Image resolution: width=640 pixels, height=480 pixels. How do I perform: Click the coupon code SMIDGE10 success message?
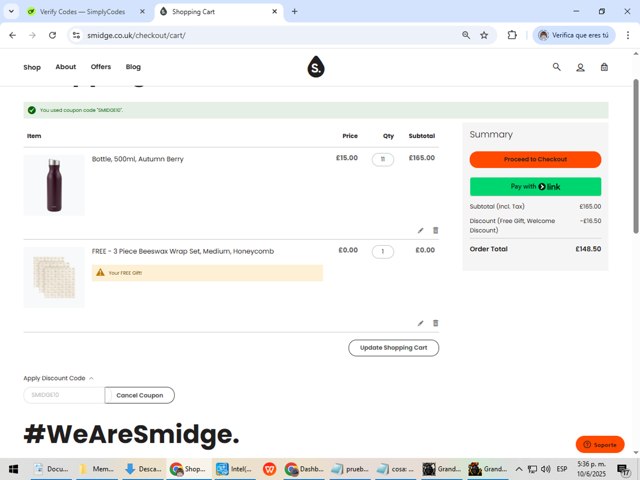click(316, 110)
